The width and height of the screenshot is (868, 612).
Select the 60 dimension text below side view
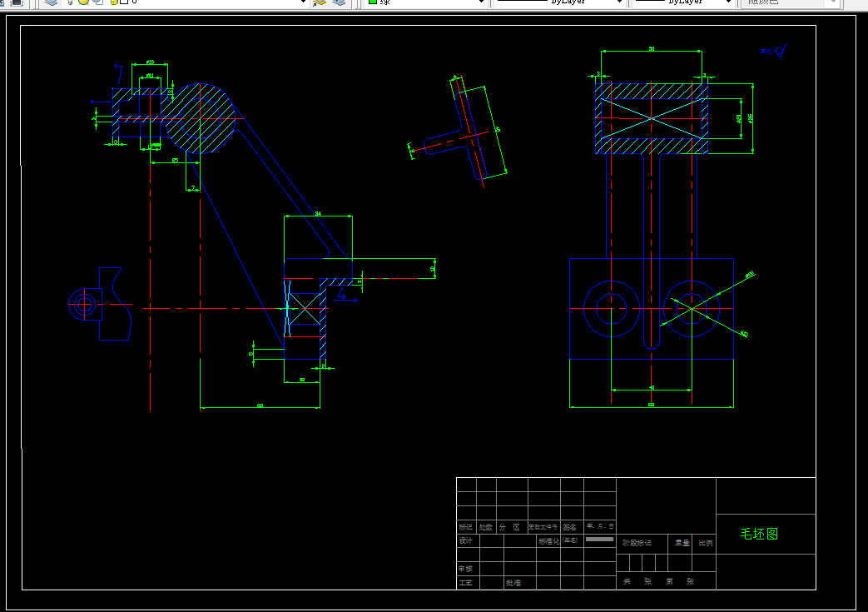click(x=260, y=406)
